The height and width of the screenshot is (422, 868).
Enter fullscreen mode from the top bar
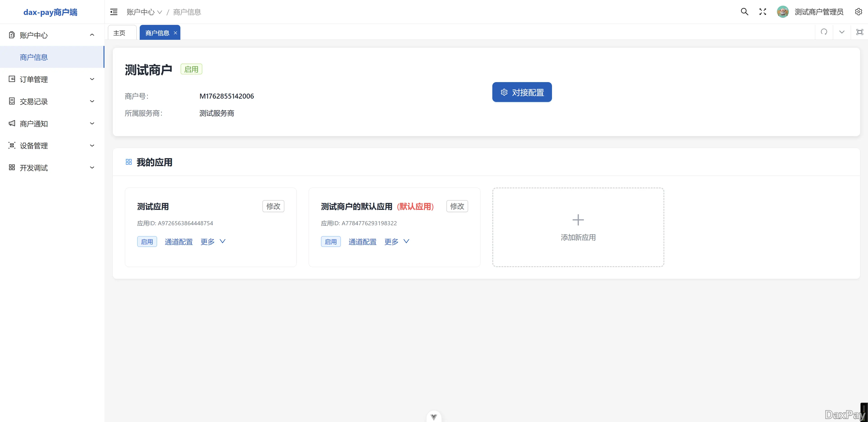(762, 12)
